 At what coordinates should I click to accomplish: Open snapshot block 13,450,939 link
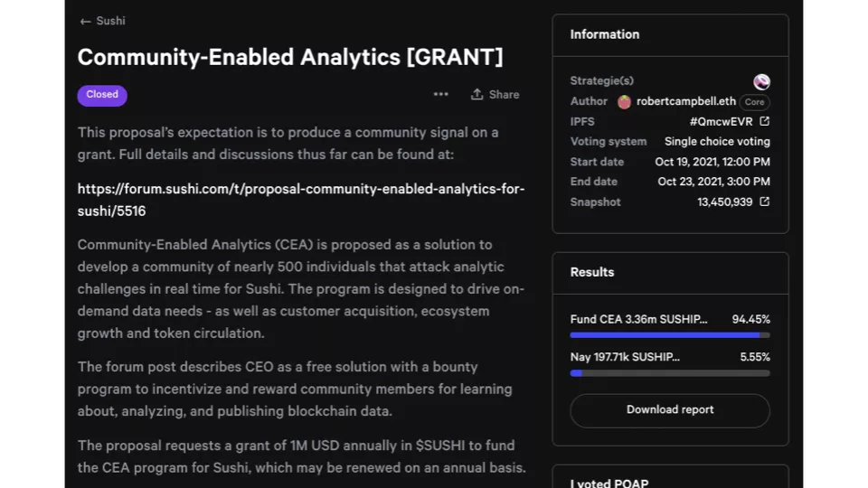724,202
